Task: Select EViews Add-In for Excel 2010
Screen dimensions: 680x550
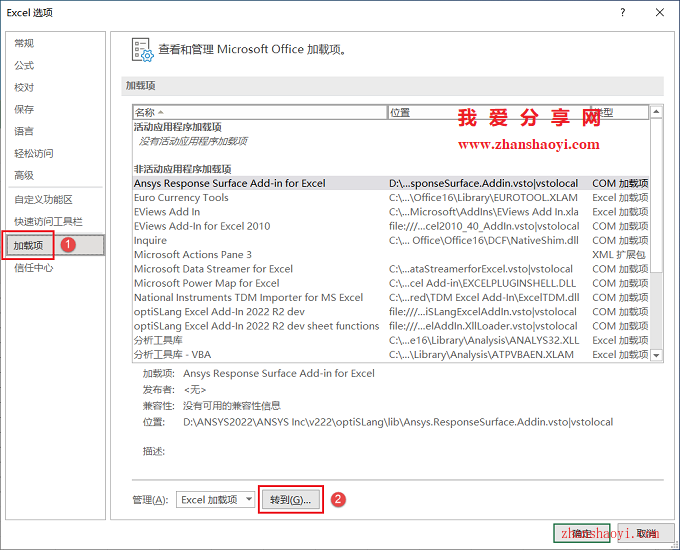Action: point(390,226)
